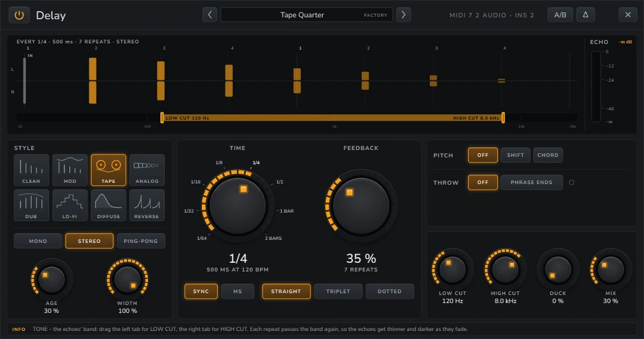Image resolution: width=644 pixels, height=339 pixels.
Task: Switch routing to Ping-Pong
Action: [x=141, y=241]
